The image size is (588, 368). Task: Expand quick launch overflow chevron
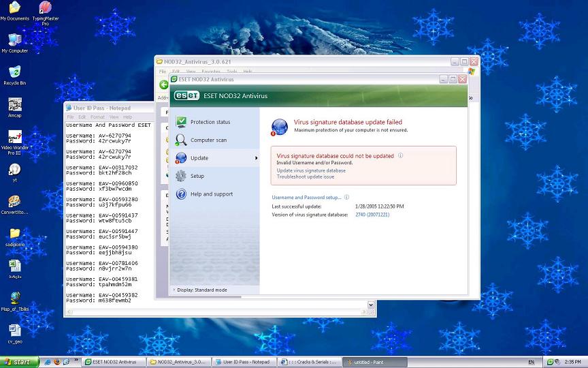[x=76, y=361]
